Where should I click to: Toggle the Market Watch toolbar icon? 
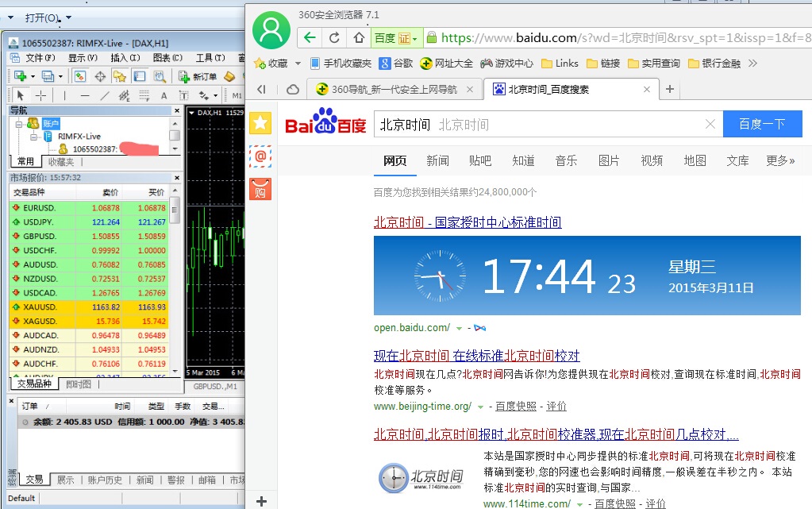pos(79,76)
